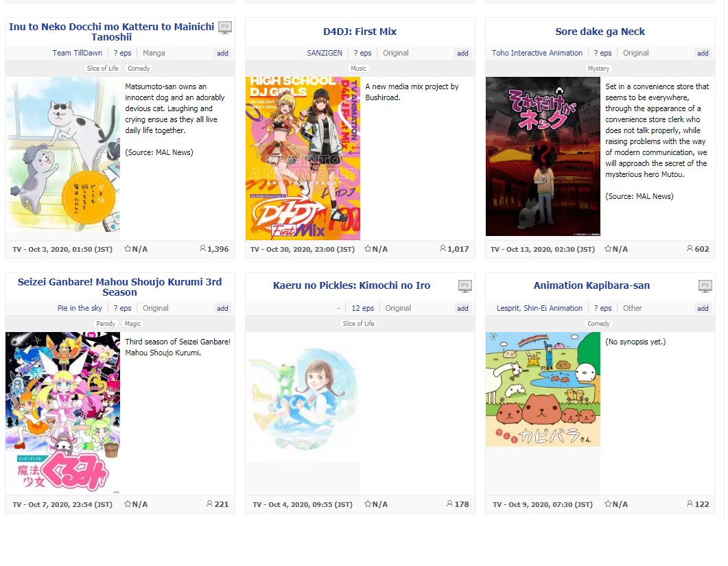Open SANZIGEN studio link
This screenshot has height=566, width=728.
point(325,53)
